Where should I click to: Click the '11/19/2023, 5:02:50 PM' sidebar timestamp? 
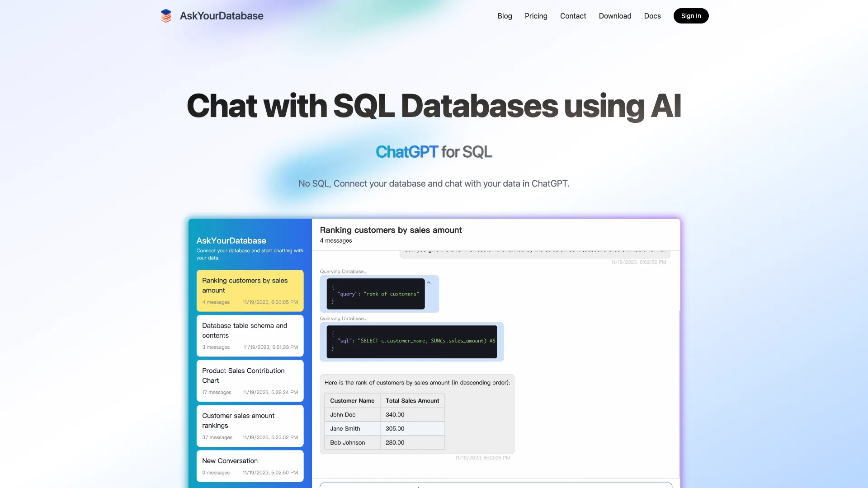click(x=270, y=473)
